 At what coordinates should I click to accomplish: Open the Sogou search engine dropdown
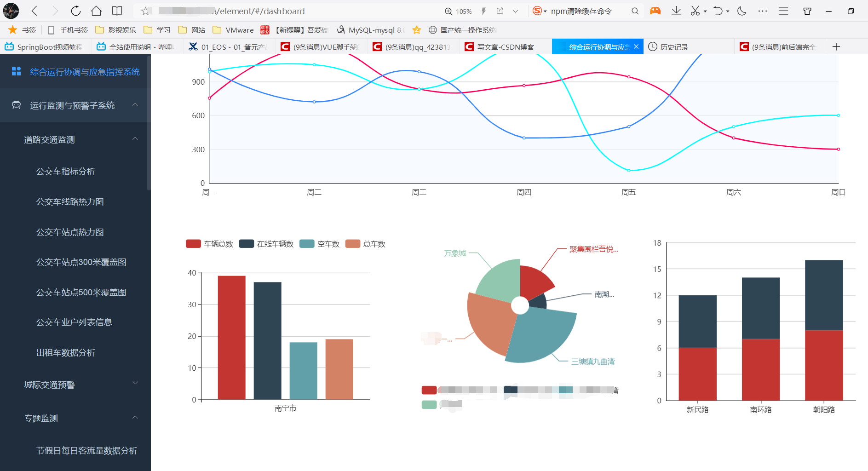pyautogui.click(x=540, y=11)
